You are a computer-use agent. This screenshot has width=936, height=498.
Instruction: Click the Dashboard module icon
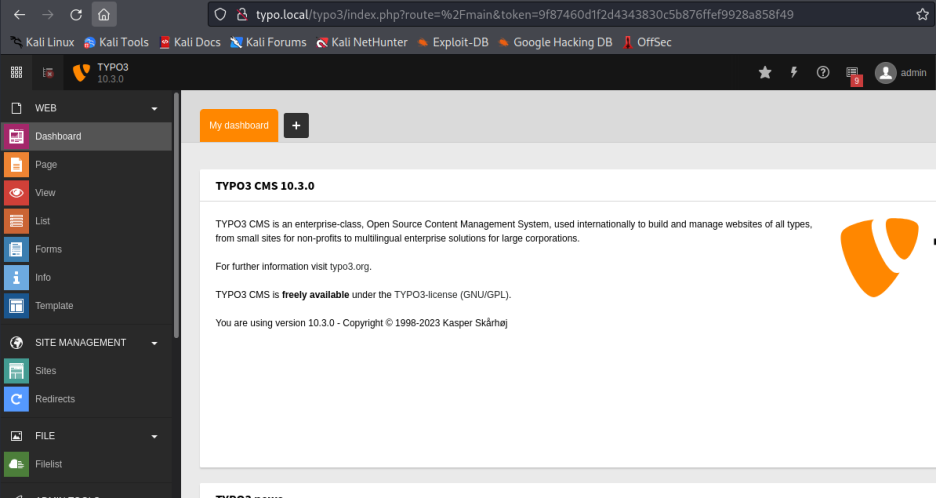click(16, 136)
